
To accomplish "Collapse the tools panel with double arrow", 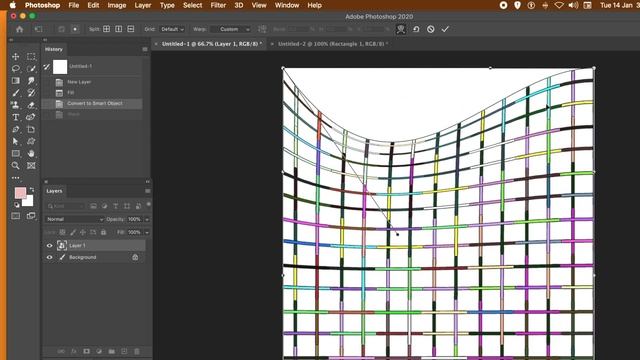I will 11,40.
